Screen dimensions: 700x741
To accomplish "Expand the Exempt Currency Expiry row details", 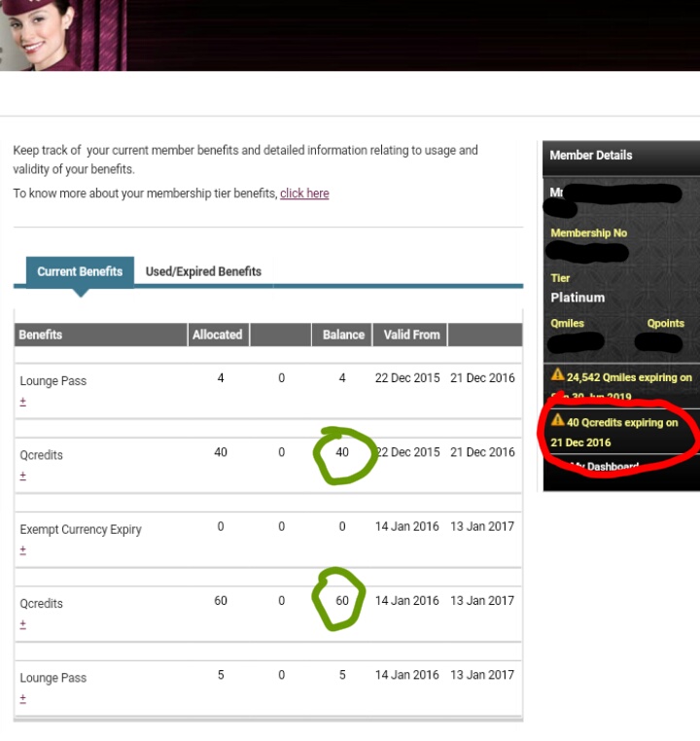I will (22, 550).
